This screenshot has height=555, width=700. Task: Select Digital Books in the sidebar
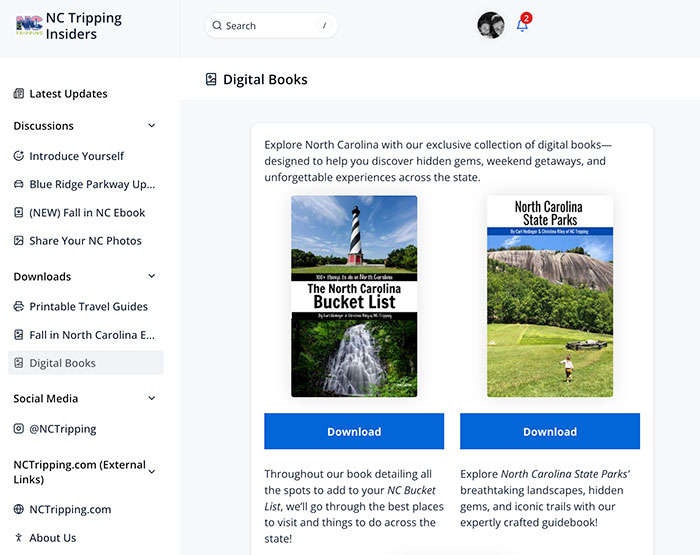pyautogui.click(x=86, y=363)
